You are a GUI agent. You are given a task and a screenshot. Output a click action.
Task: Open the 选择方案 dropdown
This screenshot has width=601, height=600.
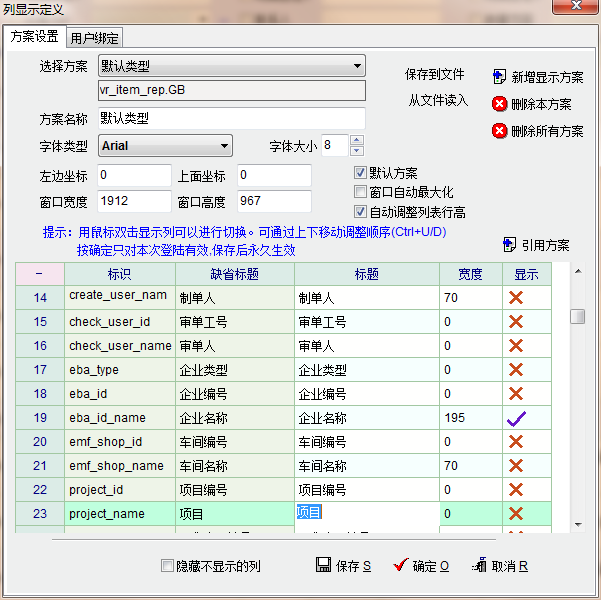(x=357, y=67)
